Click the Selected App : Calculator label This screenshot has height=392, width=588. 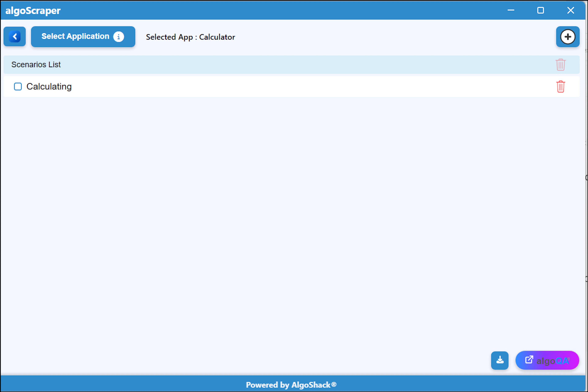[x=190, y=37]
